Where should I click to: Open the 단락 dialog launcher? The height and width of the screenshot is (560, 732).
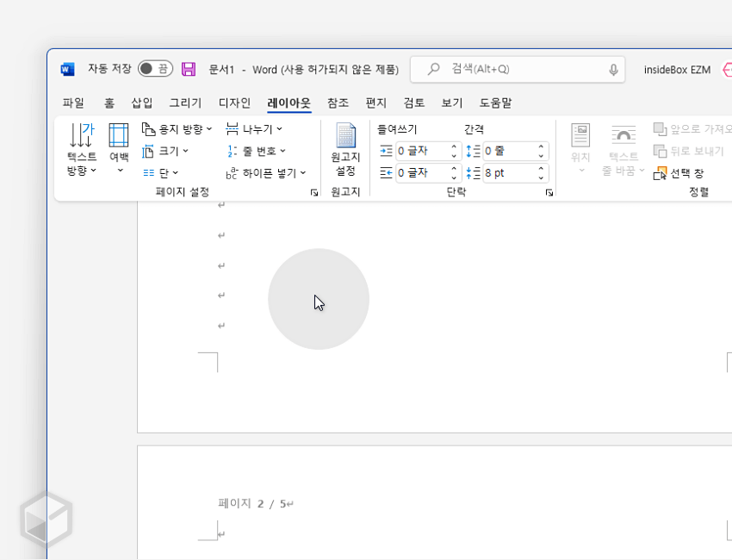tap(549, 193)
